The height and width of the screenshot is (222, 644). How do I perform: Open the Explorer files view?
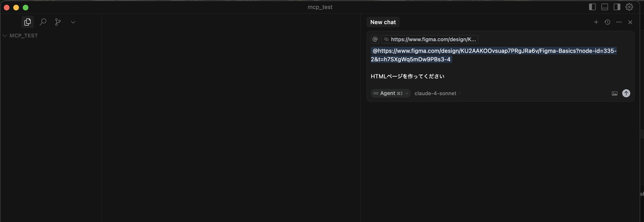coord(27,22)
